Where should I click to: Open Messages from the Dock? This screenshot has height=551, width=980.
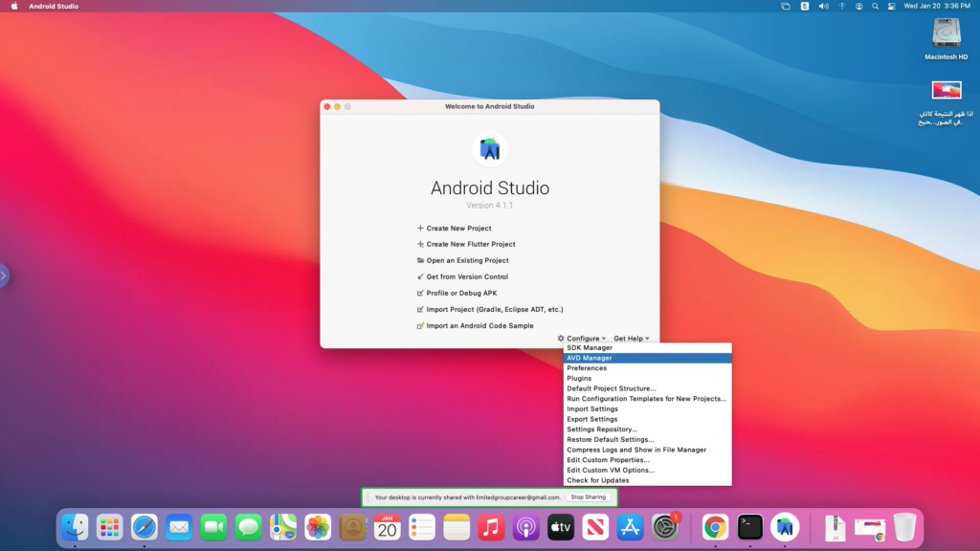(248, 527)
